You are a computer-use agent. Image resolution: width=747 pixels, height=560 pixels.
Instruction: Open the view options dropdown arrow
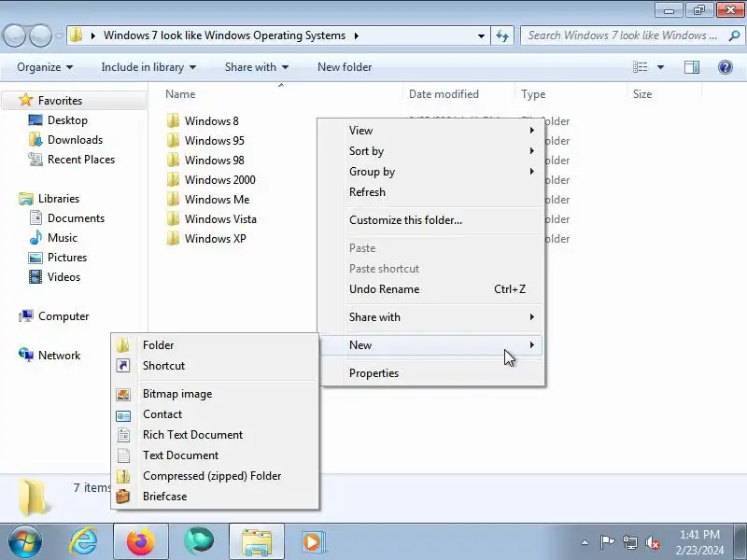[x=660, y=67]
